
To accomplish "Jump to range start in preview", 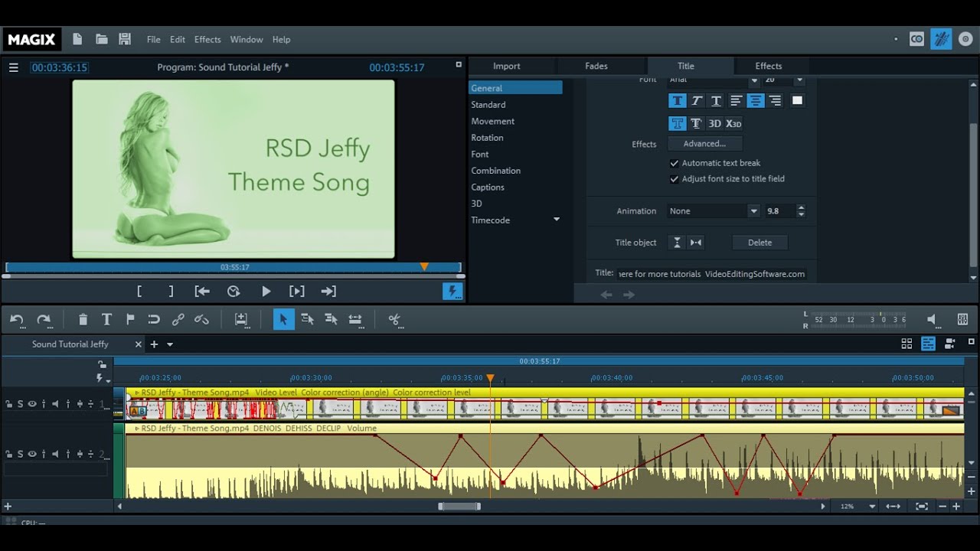I will 202,291.
